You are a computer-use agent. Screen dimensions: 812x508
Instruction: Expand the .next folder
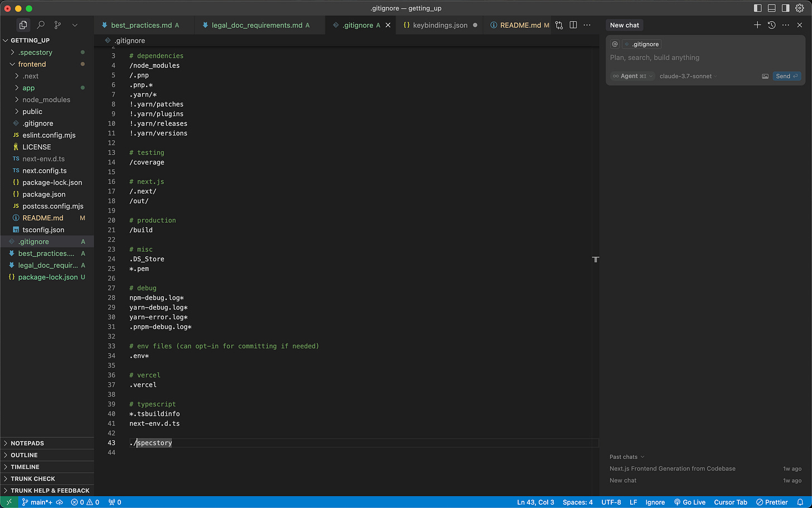tap(47, 76)
